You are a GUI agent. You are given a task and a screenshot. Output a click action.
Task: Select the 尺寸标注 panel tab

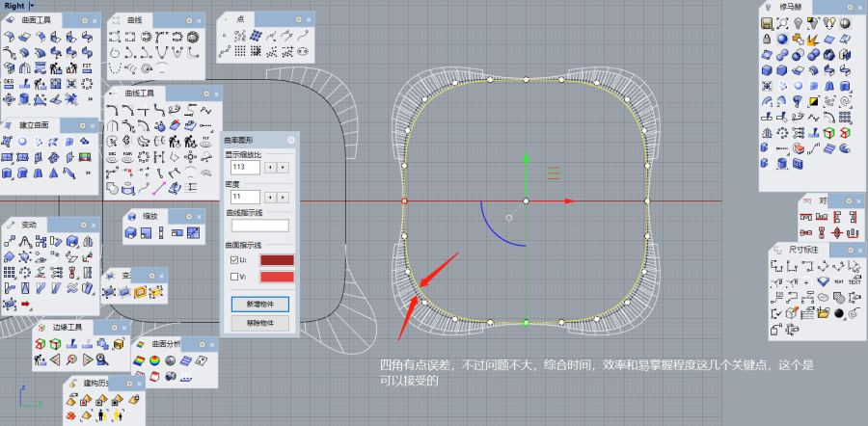[802, 249]
